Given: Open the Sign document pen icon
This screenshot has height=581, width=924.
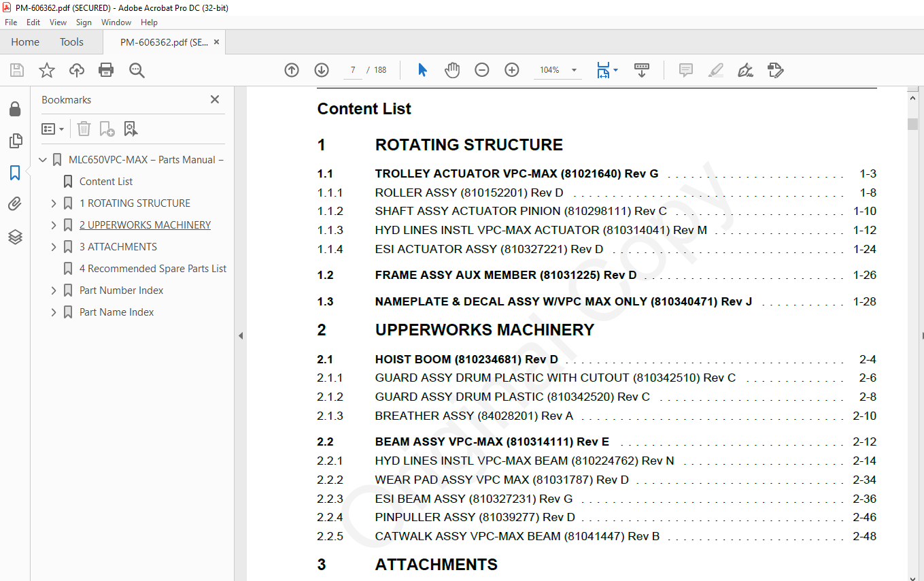Looking at the screenshot, I should 745,70.
